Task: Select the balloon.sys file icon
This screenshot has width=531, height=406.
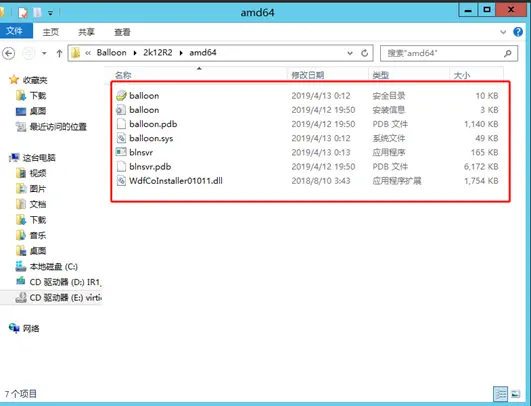Action: 121,138
